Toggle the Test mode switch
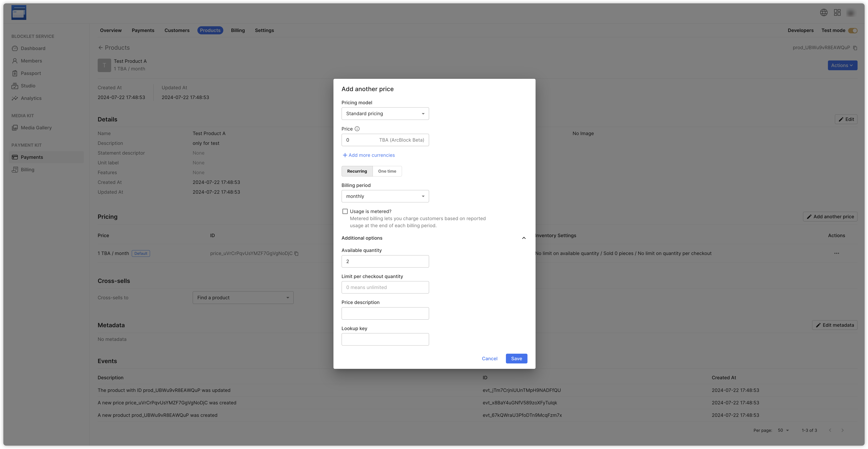Screen dimensions: 868x449 pyautogui.click(x=853, y=31)
